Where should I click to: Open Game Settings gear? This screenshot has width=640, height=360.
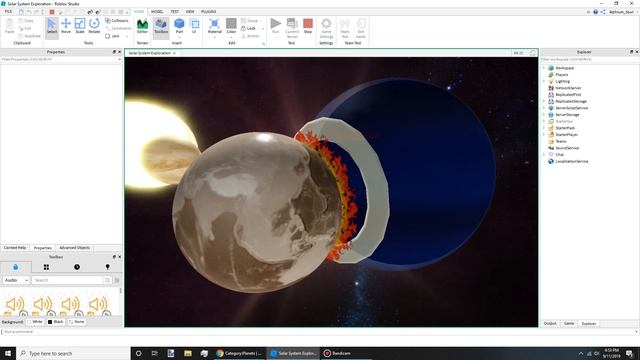point(326,28)
